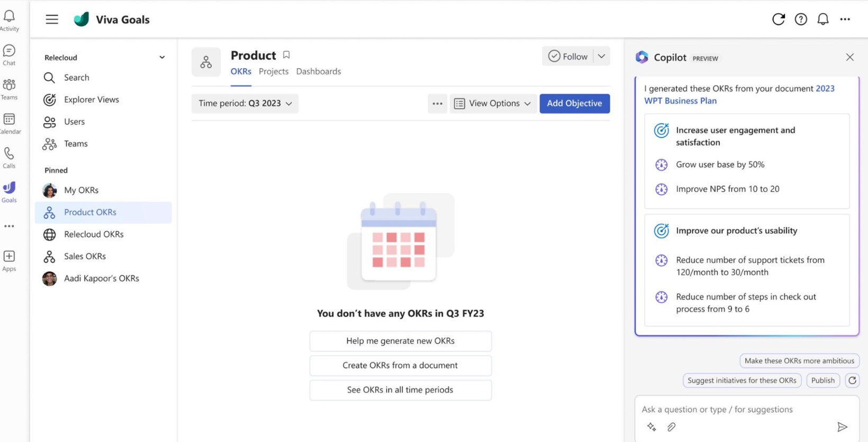Open Relecloud OKRs pinned item
The height and width of the screenshot is (442, 868).
tap(104, 234)
